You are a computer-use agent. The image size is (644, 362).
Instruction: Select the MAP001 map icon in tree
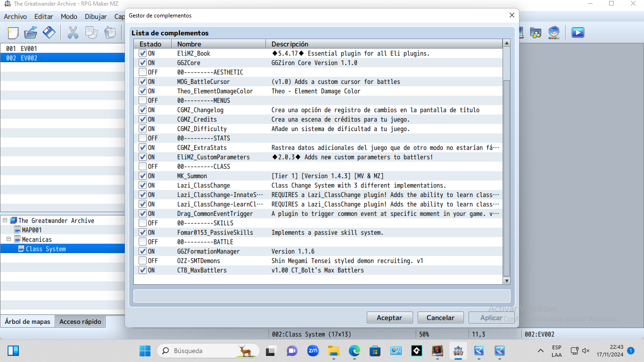point(17,230)
